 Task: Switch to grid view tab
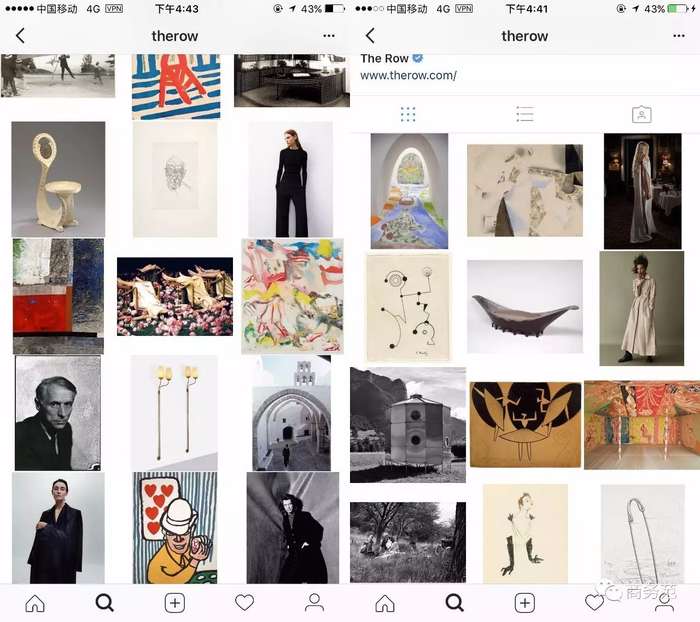(408, 114)
